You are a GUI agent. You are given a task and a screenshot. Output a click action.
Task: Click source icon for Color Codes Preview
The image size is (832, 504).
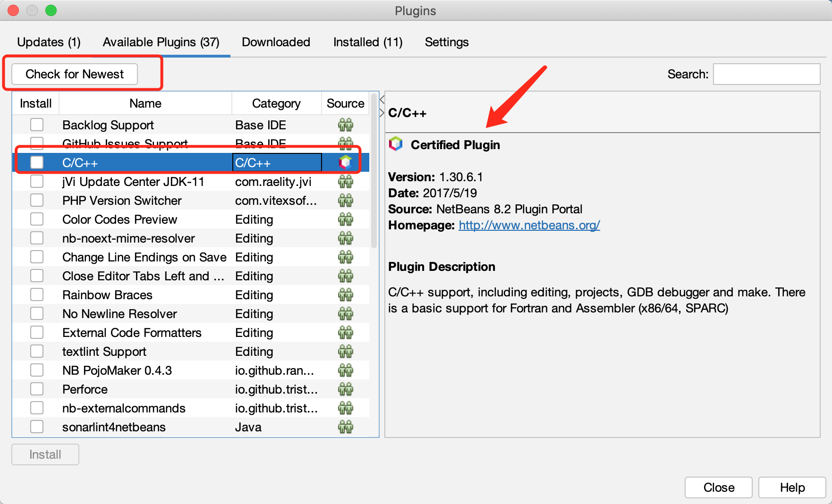click(346, 219)
